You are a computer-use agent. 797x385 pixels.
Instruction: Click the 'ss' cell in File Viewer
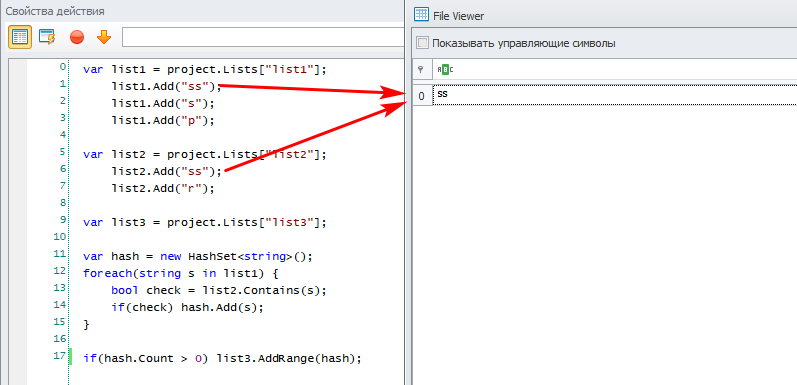[615, 95]
